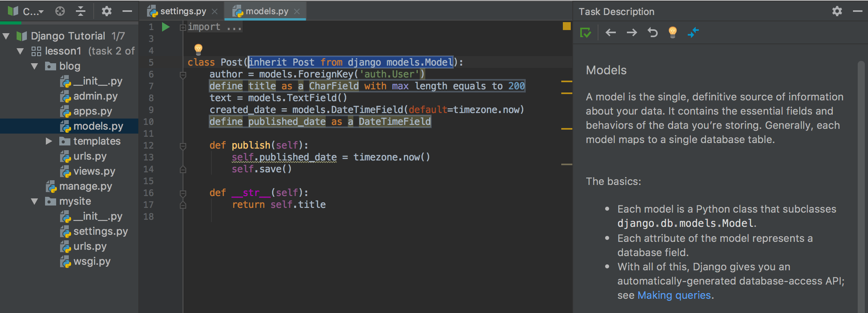This screenshot has width=868, height=313.
Task: Close the models.py tab
Action: [x=297, y=11]
